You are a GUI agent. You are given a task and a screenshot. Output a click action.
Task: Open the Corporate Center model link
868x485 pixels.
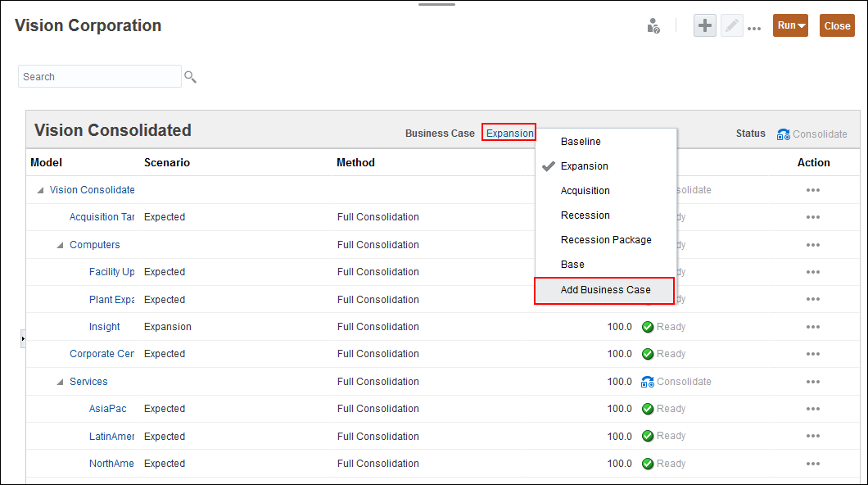click(x=102, y=354)
